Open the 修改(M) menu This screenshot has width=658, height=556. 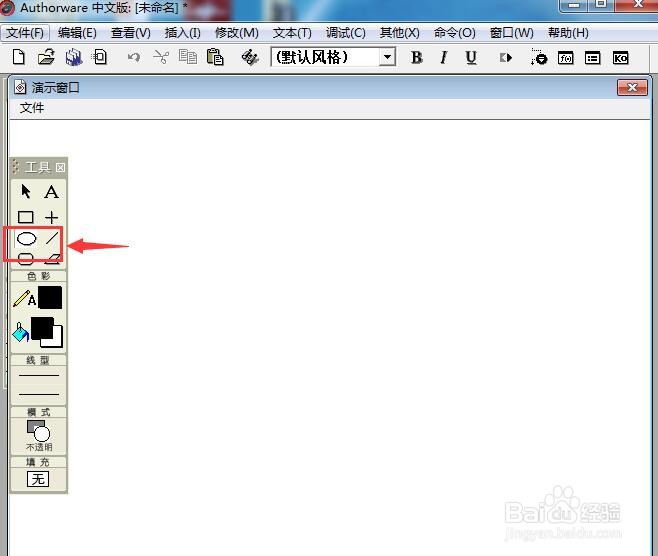[237, 33]
